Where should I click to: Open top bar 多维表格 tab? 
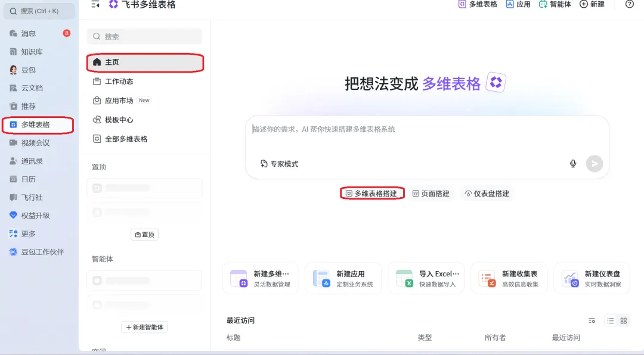click(478, 4)
